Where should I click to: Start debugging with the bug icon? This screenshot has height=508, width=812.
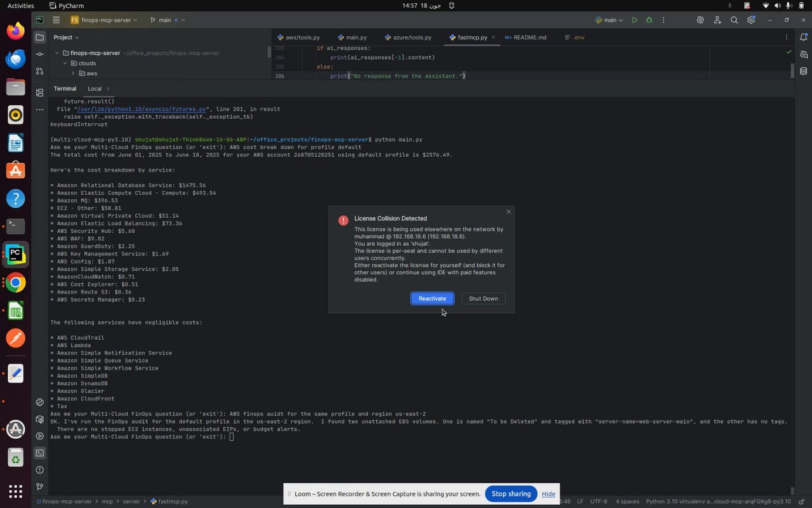[649, 20]
